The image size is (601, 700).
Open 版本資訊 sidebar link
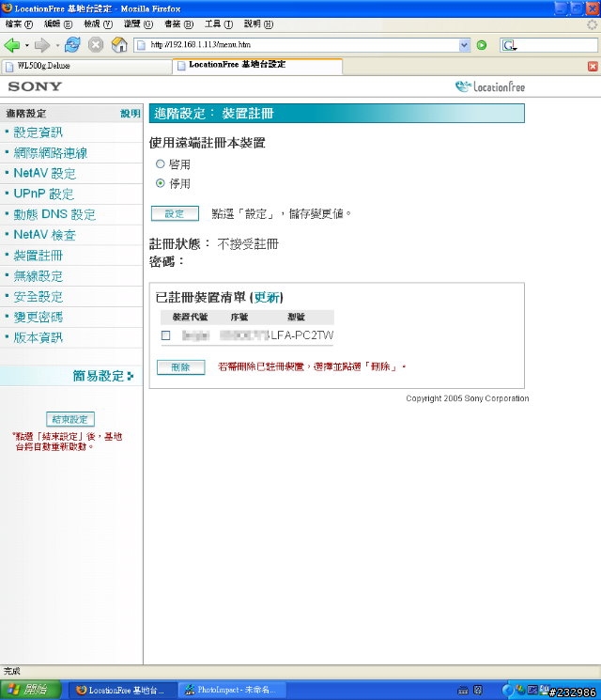point(38,337)
